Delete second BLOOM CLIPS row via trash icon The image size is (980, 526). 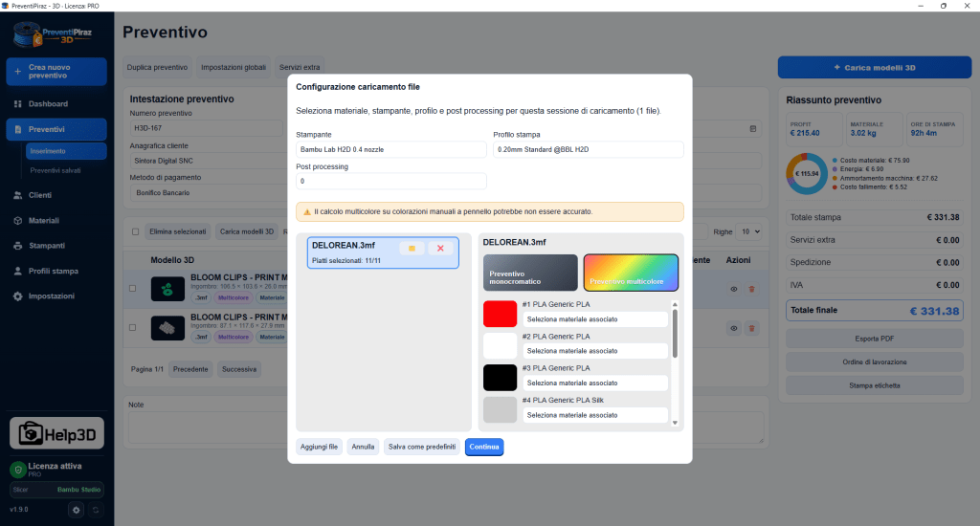(752, 328)
